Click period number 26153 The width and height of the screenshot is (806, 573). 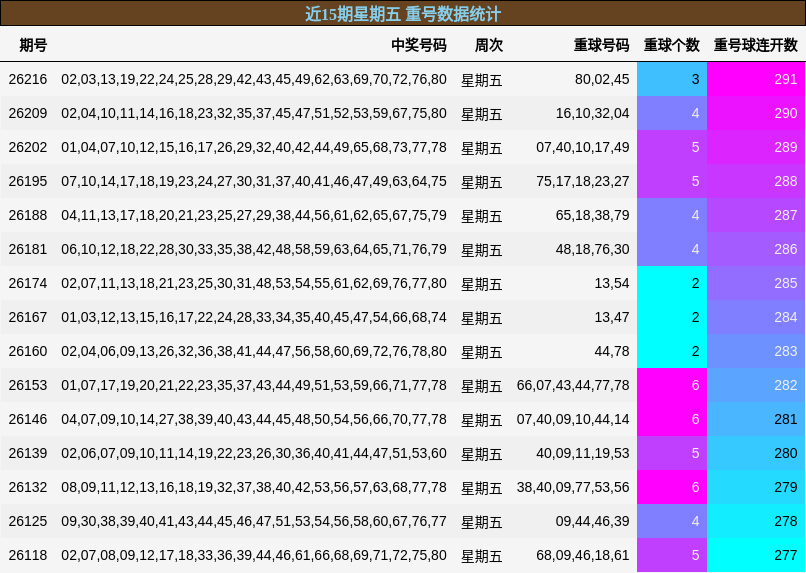[x=28, y=385]
